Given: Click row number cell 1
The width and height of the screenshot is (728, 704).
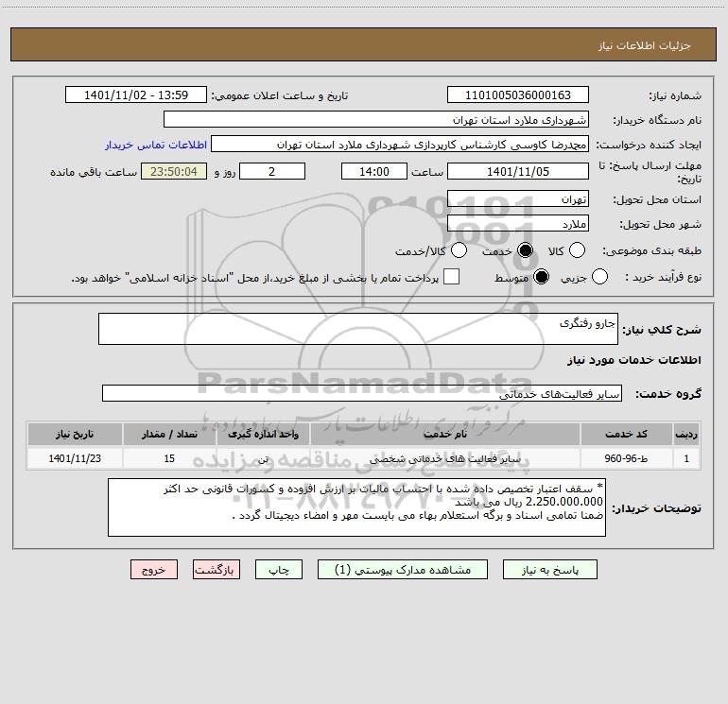Looking at the screenshot, I should pos(686,458).
